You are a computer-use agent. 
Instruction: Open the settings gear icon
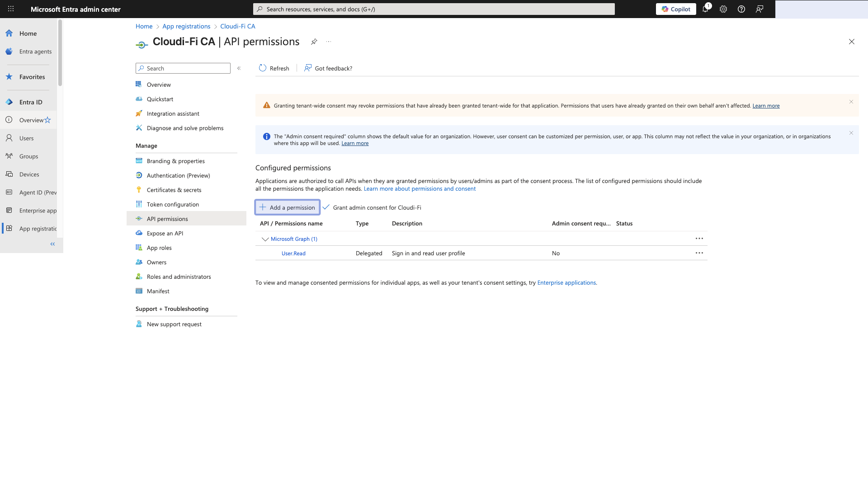coord(723,9)
